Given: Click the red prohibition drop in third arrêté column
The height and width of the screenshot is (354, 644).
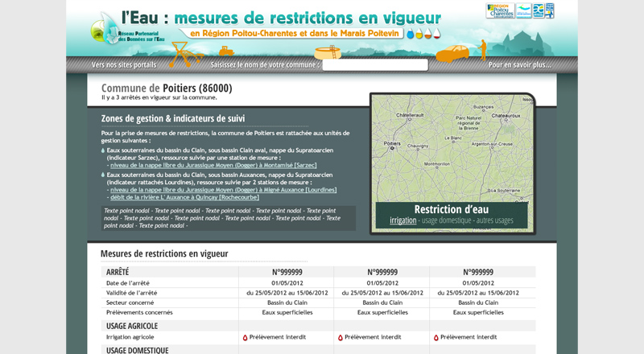Looking at the screenshot, I should pos(436,338).
